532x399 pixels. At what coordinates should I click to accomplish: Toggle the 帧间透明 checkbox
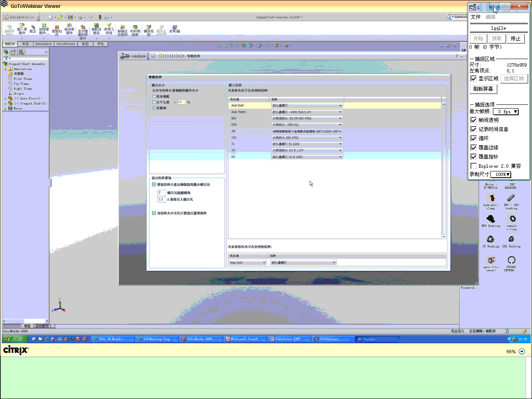[x=473, y=120]
